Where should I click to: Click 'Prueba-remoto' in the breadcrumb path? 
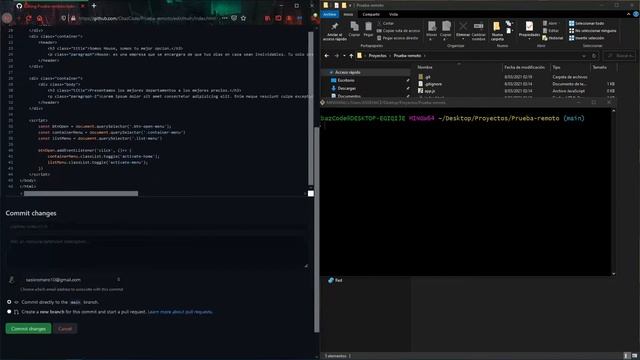pyautogui.click(x=407, y=56)
